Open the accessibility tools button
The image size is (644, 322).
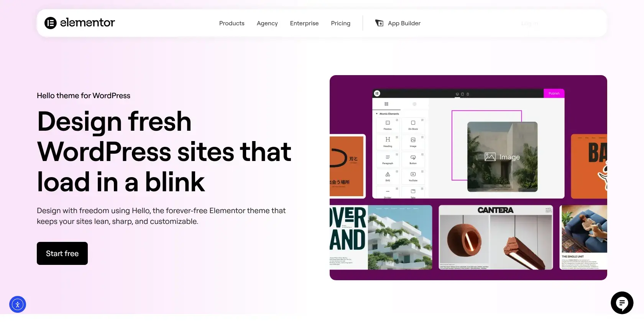pyautogui.click(x=18, y=304)
